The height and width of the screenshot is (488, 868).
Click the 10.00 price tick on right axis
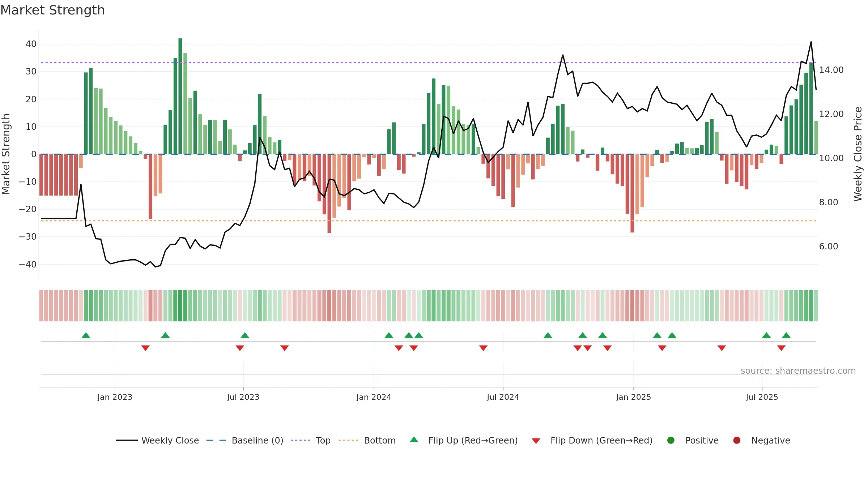831,158
